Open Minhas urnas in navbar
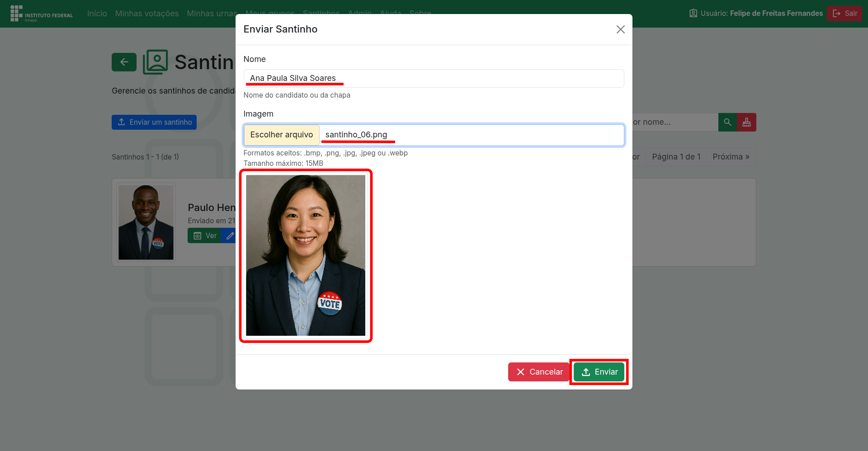868x451 pixels. (x=211, y=14)
